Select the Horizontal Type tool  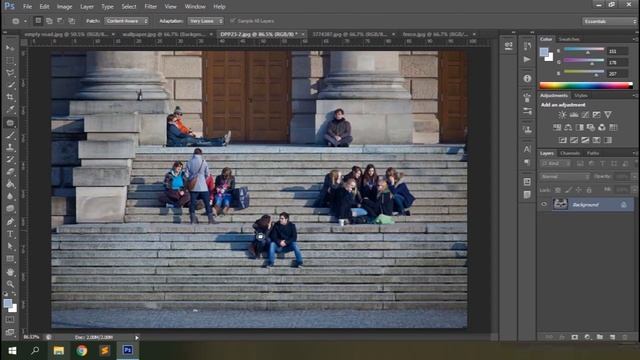[x=10, y=234]
